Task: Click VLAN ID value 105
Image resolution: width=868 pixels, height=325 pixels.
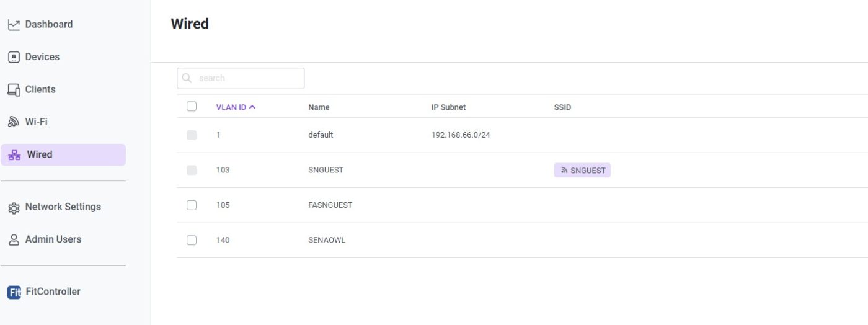Action: tap(223, 205)
